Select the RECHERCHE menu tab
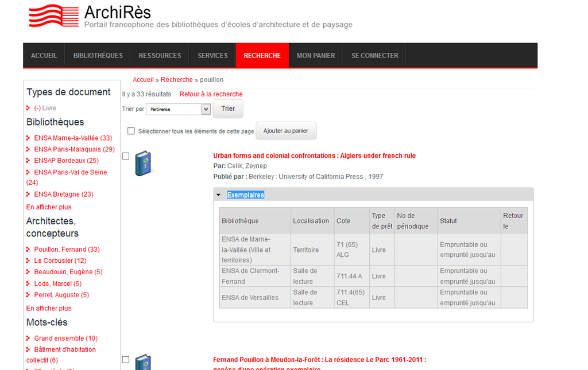Viewport: 588px width, 370px height. point(262,56)
